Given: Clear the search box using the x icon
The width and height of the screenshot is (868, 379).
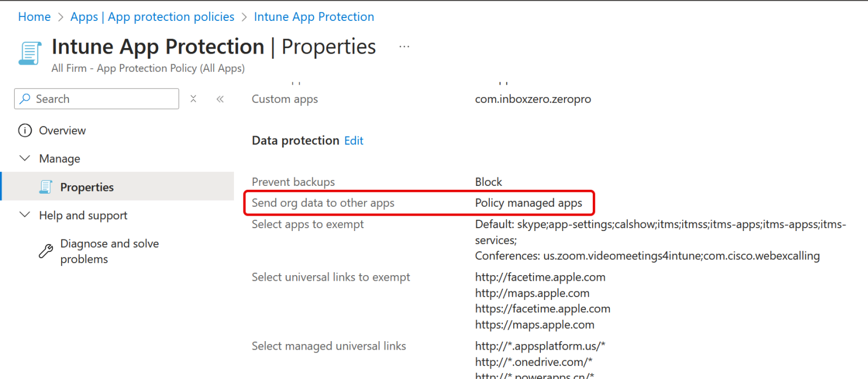Looking at the screenshot, I should 193,98.
